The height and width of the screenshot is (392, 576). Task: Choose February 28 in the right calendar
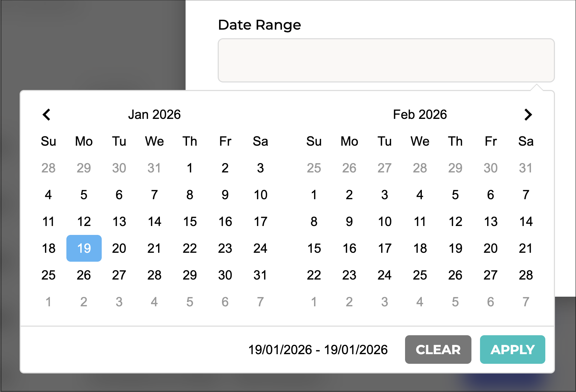[x=526, y=275]
